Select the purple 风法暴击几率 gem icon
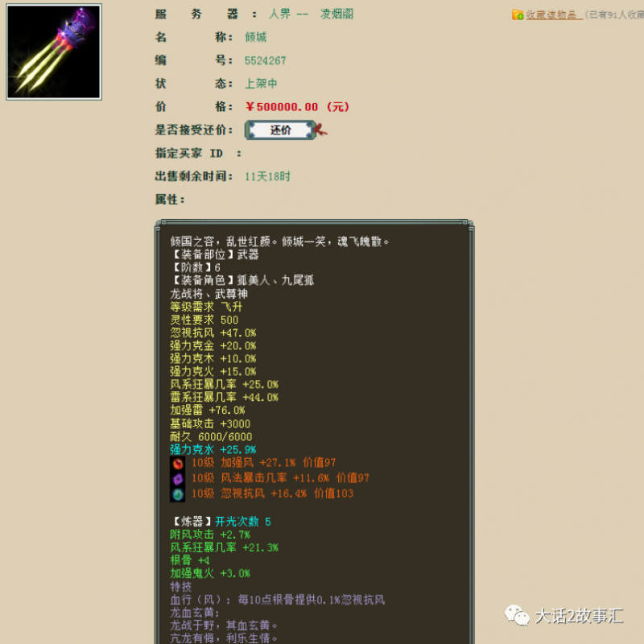 tap(178, 478)
